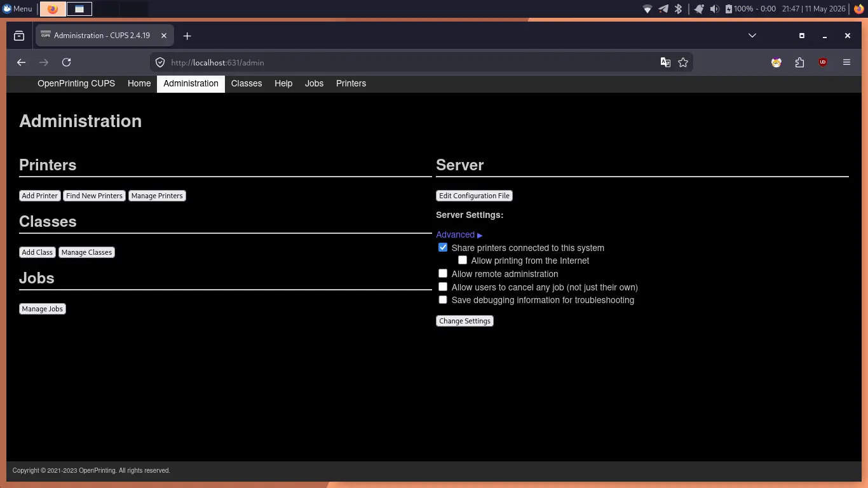This screenshot has height=488, width=868.
Task: Open the Help nav tab
Action: pos(283,84)
